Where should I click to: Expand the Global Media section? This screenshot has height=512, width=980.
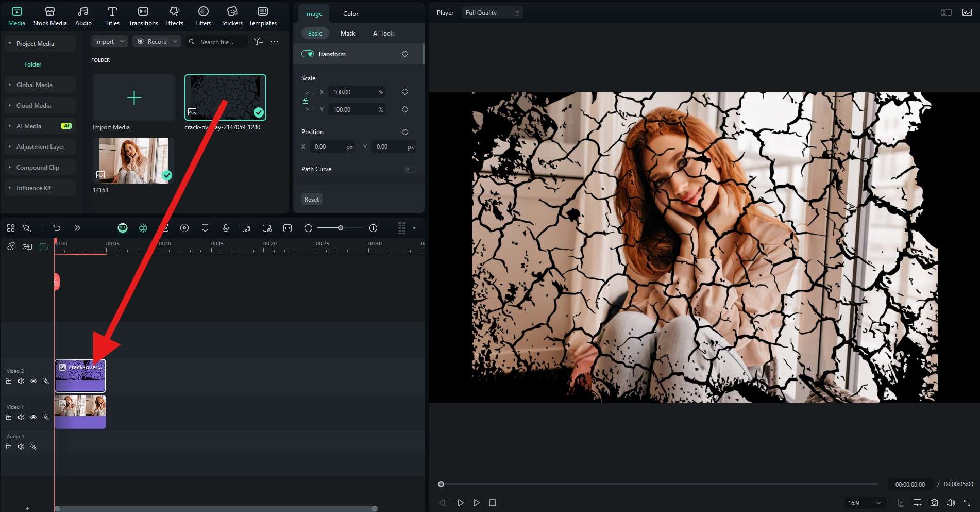[x=10, y=85]
